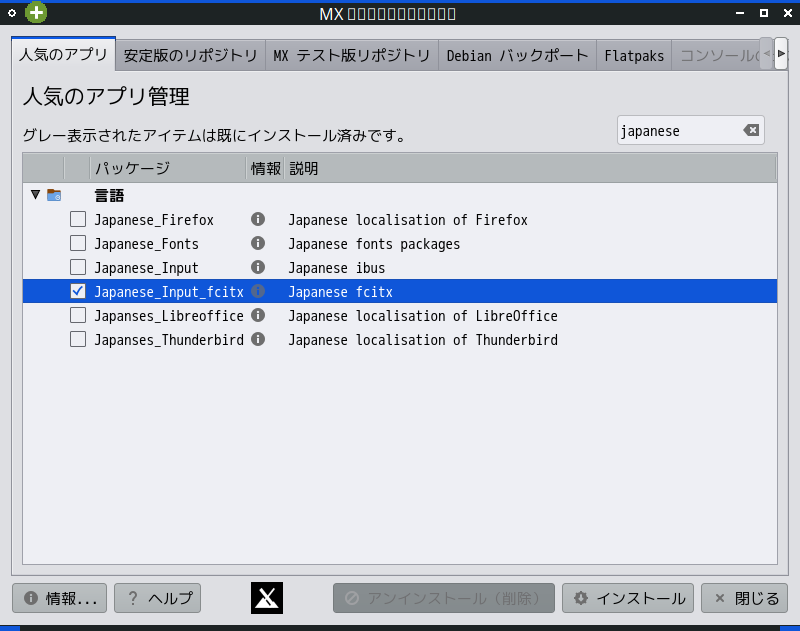
Task: Collapse the 言語 category tree
Action: tap(35, 194)
